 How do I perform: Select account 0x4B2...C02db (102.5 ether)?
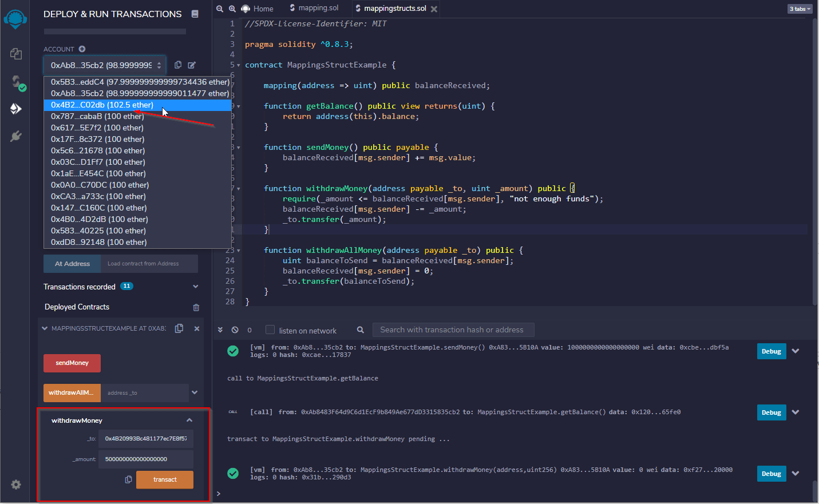[x=137, y=105]
